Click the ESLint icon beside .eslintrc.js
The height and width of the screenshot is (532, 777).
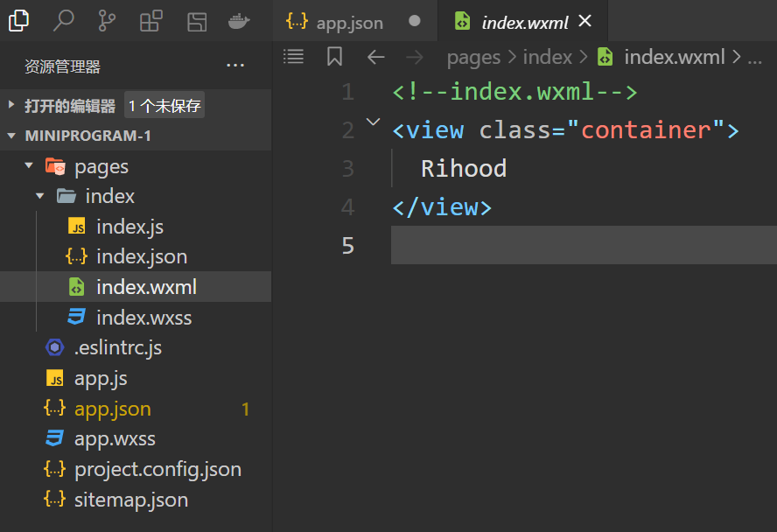pyautogui.click(x=55, y=347)
